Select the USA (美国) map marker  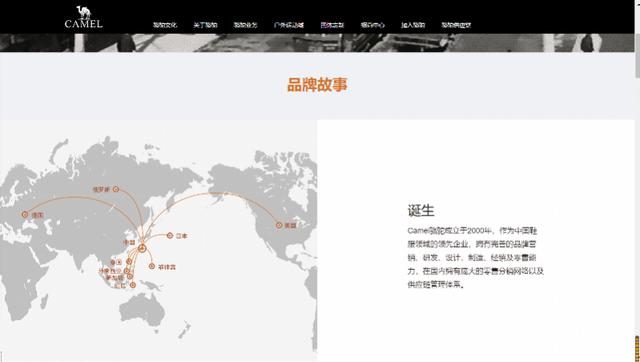pyautogui.click(x=279, y=225)
